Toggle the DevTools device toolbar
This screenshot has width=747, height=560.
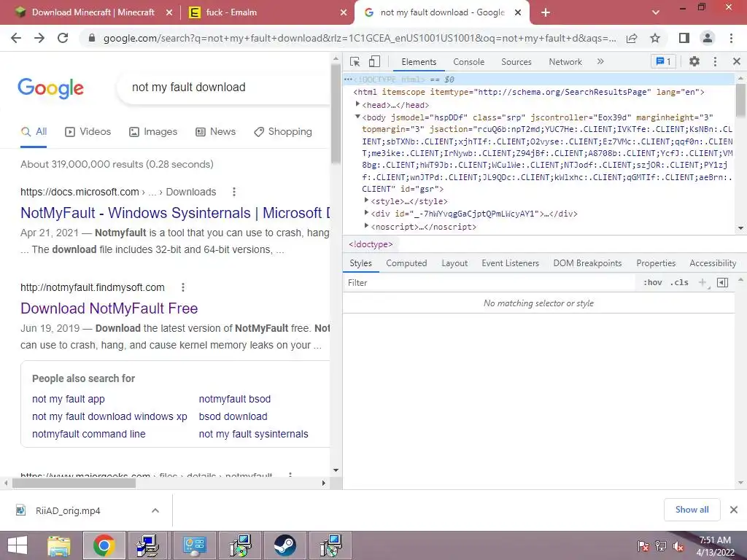pyautogui.click(x=374, y=61)
